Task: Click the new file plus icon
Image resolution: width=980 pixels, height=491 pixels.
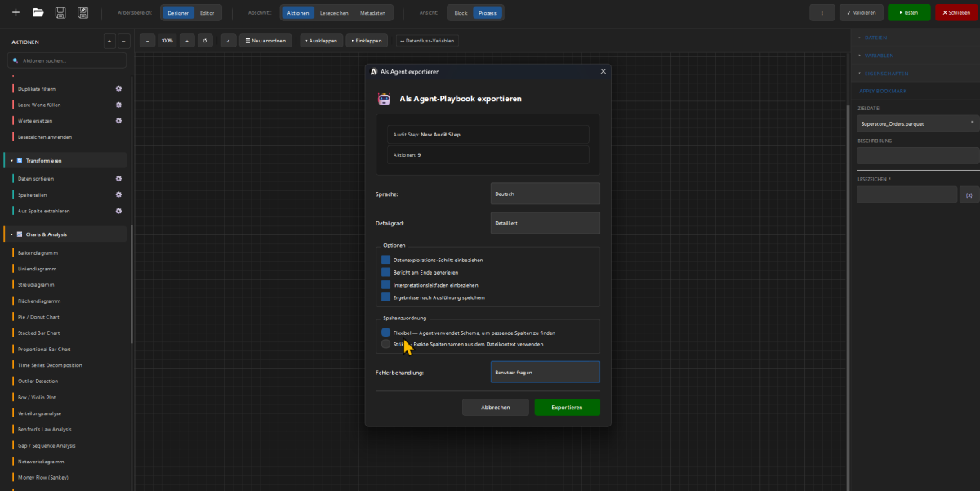Action: click(x=16, y=13)
